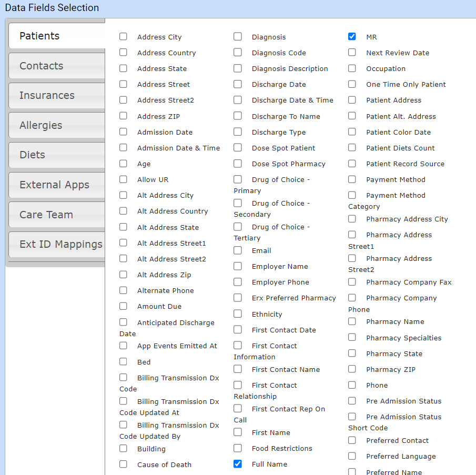Screen dimensions: 476x475
Task: Enable the Email field
Action: [238, 250]
